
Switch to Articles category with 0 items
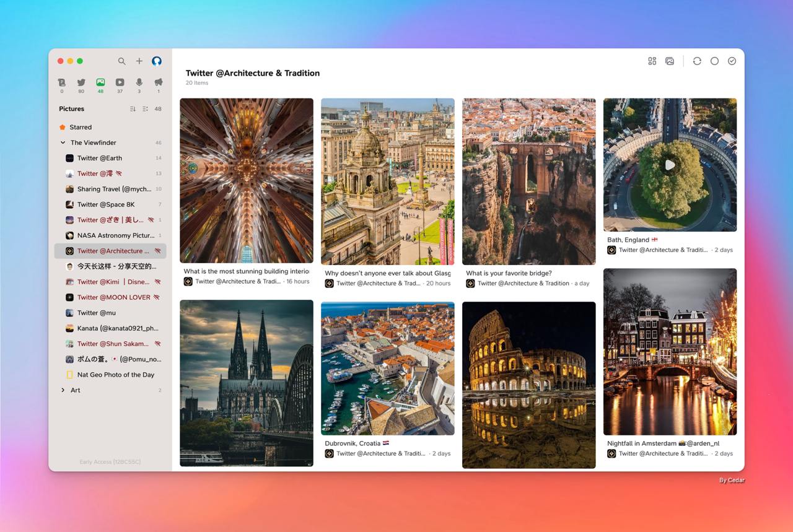[62, 85]
